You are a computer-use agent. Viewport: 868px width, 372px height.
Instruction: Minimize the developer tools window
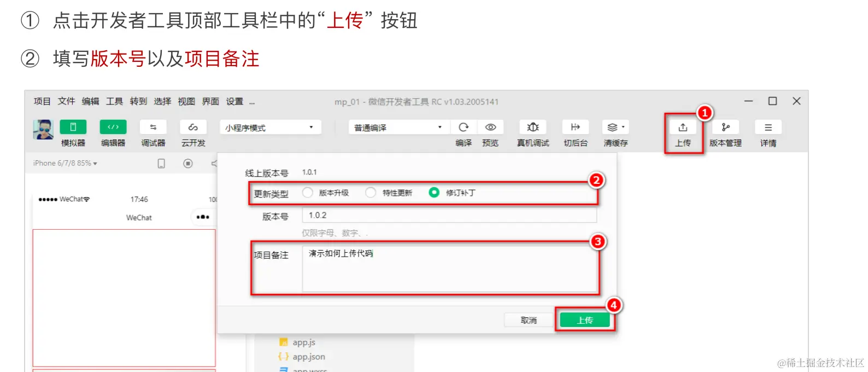click(x=748, y=101)
